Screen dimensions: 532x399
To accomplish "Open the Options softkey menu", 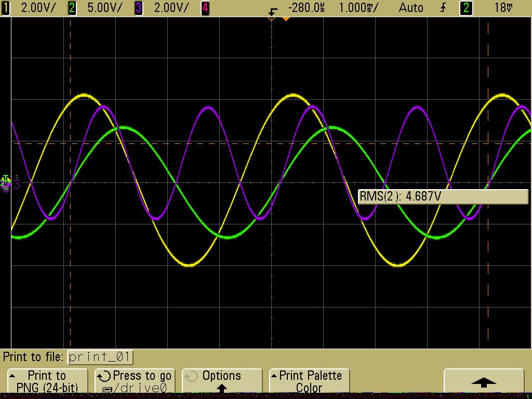I will click(222, 381).
